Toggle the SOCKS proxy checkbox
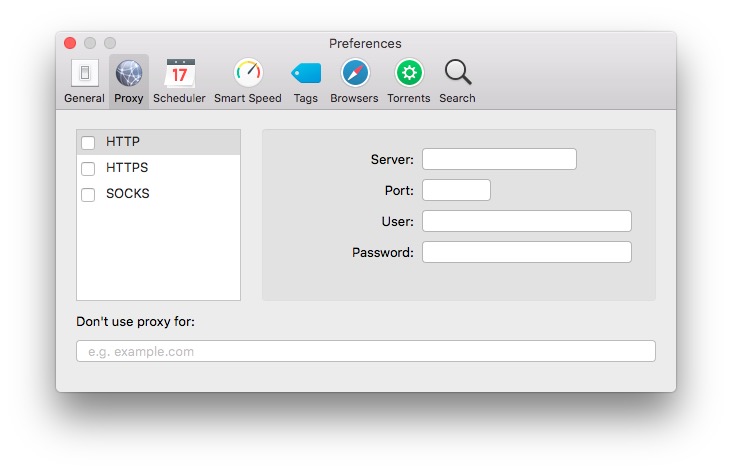Viewport: 732px width, 472px height. coord(88,194)
